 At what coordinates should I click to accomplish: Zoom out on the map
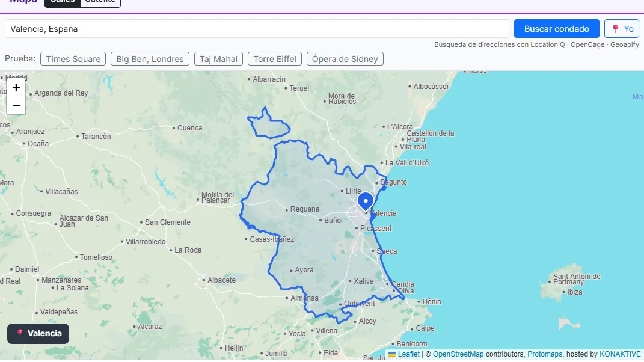[x=16, y=105]
